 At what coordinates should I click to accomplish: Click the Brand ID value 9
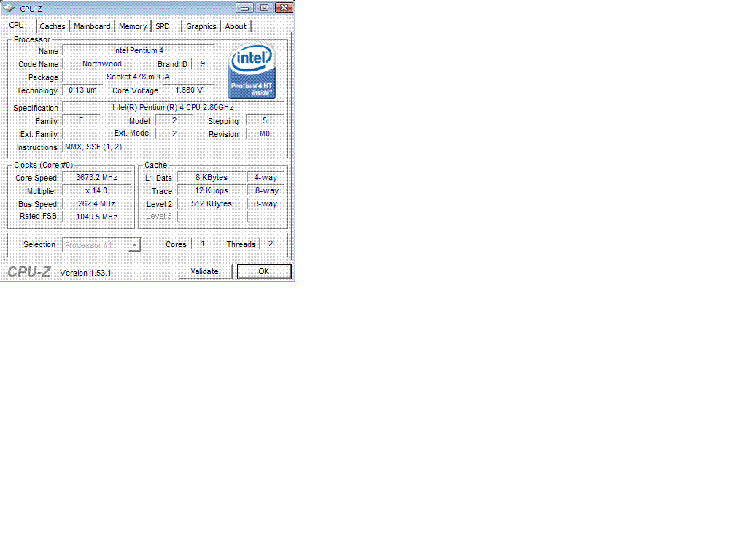203,64
